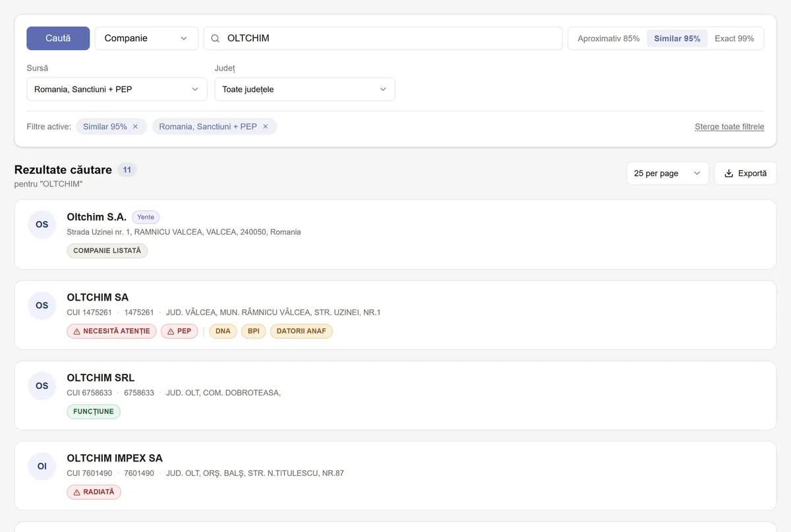Click the results count badge 11
Image resolution: width=791 pixels, height=532 pixels.
tap(127, 170)
